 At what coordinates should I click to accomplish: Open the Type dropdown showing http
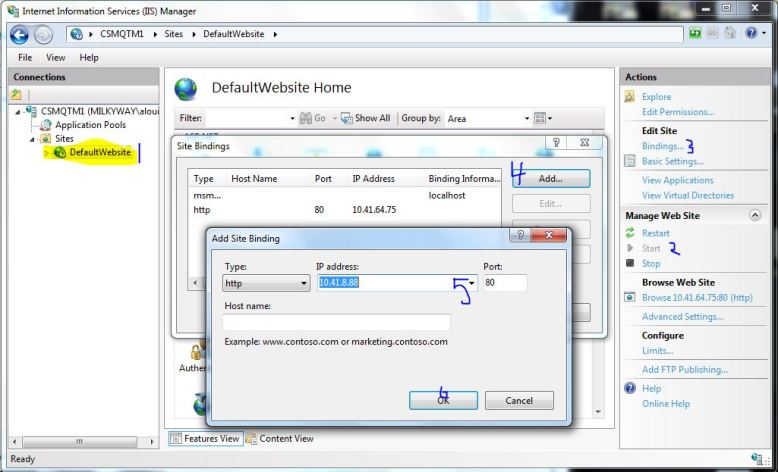point(304,284)
